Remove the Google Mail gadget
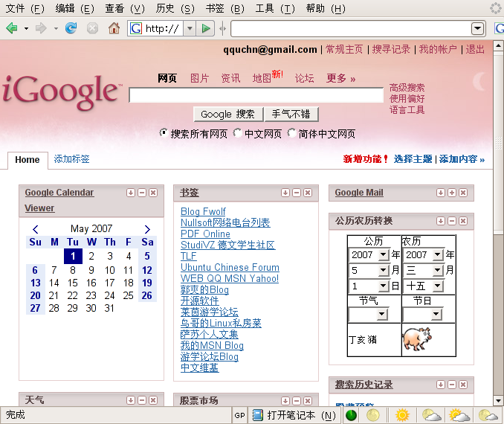The height and width of the screenshot is (424, 504). (x=463, y=193)
